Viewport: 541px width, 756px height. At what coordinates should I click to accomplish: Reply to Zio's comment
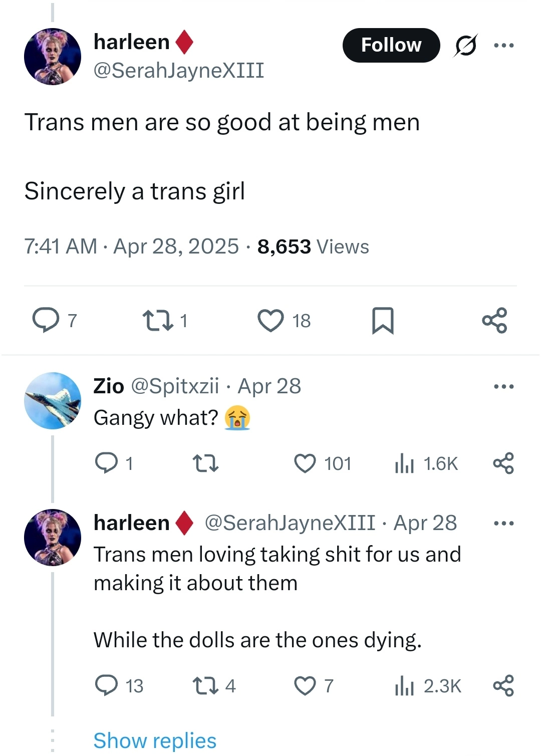coord(106,463)
